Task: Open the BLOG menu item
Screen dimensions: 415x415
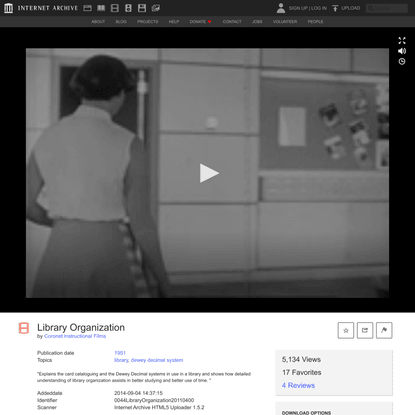Action: click(121, 22)
